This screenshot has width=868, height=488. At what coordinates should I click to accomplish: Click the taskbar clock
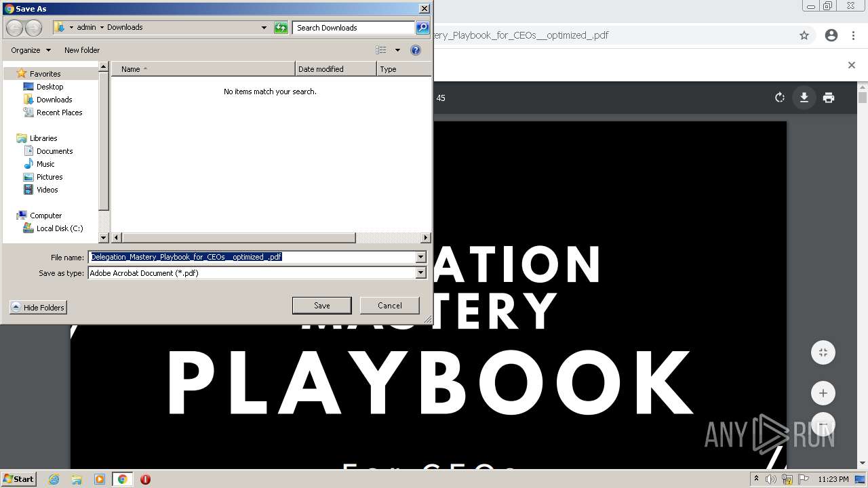pyautogui.click(x=833, y=479)
